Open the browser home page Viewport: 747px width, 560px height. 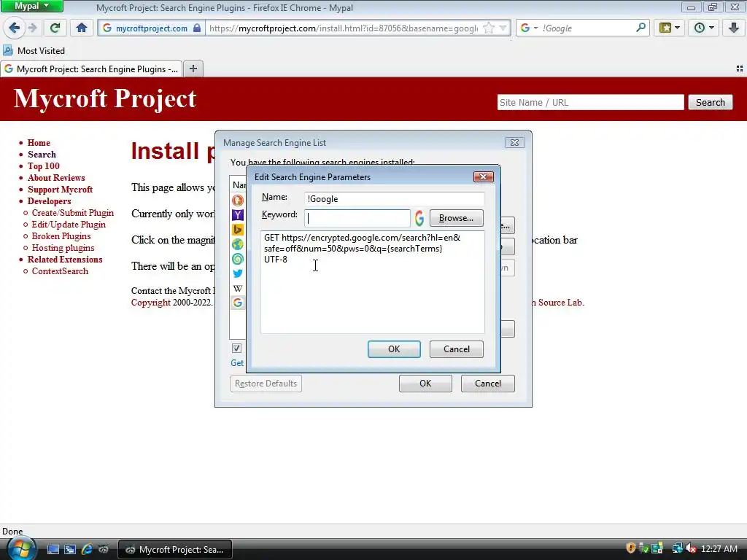(82, 28)
